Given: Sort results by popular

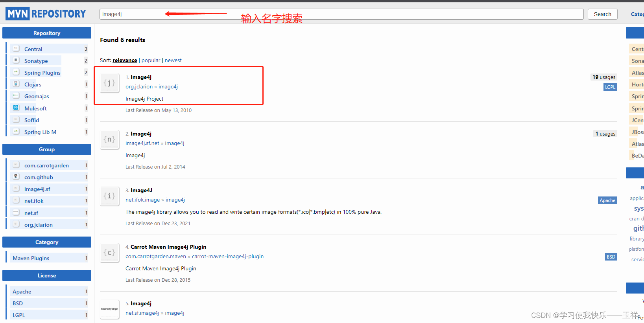Looking at the screenshot, I should (151, 60).
